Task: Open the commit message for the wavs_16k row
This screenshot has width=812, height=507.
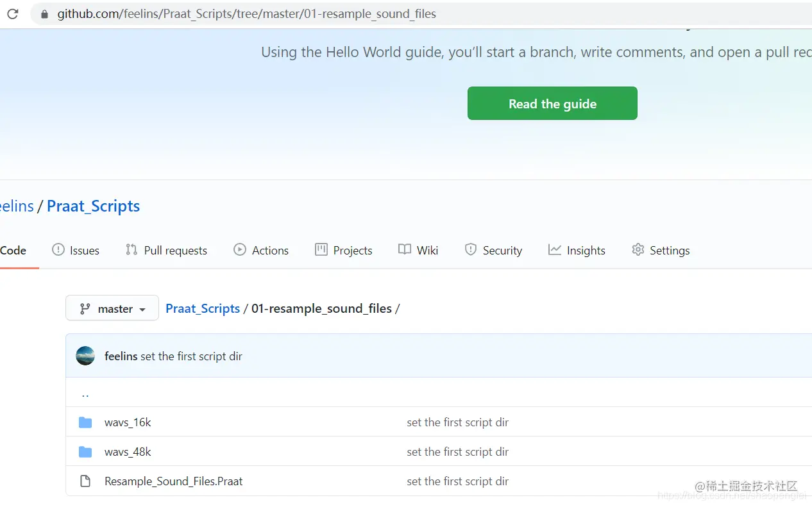Action: pyautogui.click(x=457, y=422)
